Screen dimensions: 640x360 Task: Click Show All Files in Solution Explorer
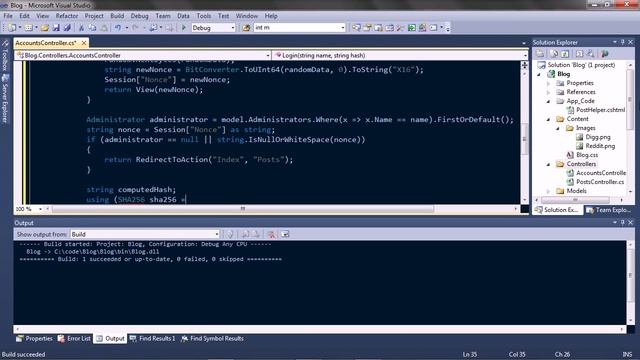(554, 53)
